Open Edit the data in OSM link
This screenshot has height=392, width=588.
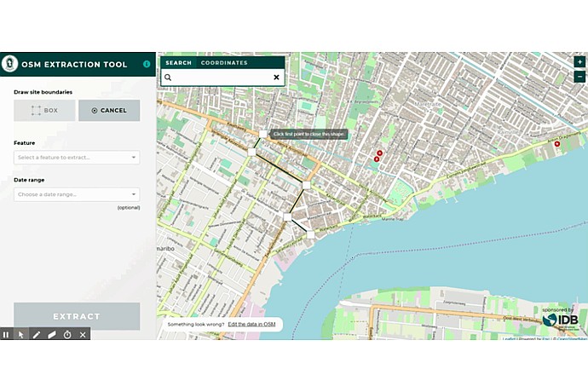(x=251, y=324)
